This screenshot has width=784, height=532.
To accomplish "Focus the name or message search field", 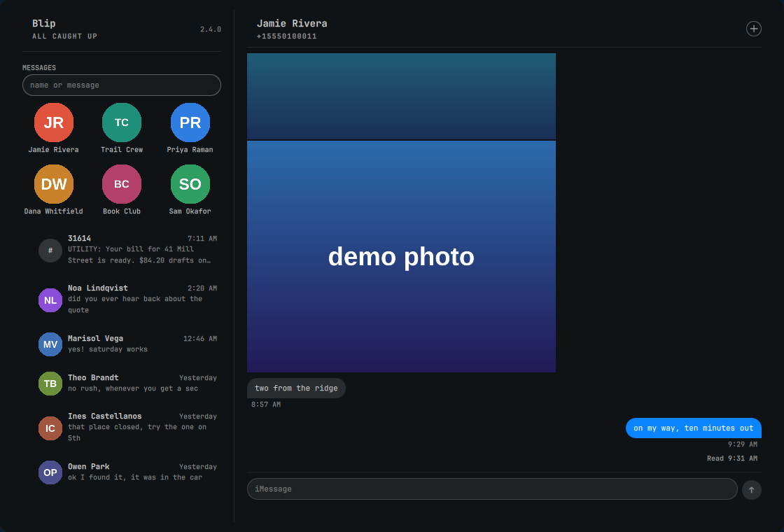I will 122,85.
